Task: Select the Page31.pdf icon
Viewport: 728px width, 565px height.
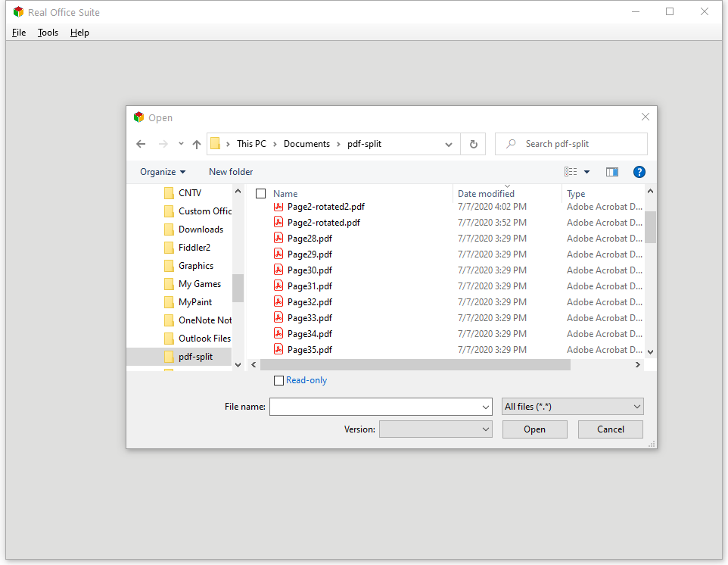Action: (x=278, y=286)
